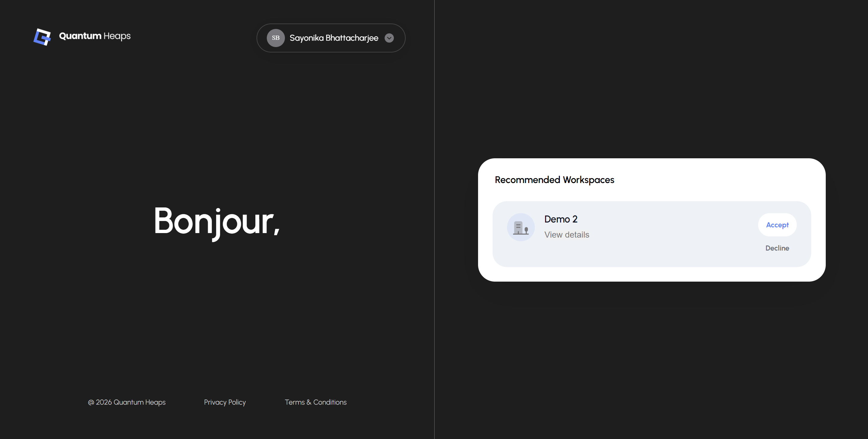
Task: Click the Recommended Workspaces heading
Action: click(554, 180)
